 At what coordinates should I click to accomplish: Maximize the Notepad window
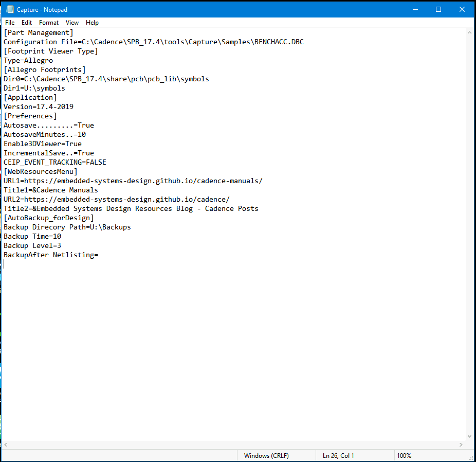[x=438, y=9]
